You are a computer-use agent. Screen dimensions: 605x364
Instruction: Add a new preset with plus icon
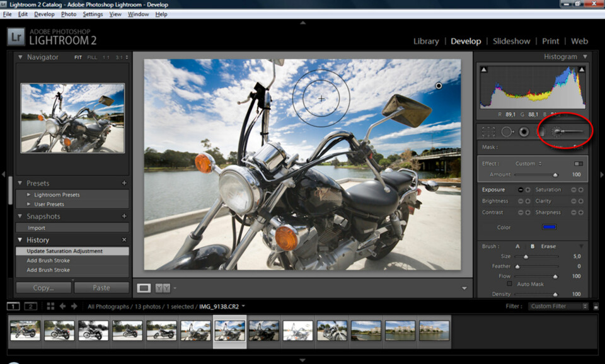(124, 183)
